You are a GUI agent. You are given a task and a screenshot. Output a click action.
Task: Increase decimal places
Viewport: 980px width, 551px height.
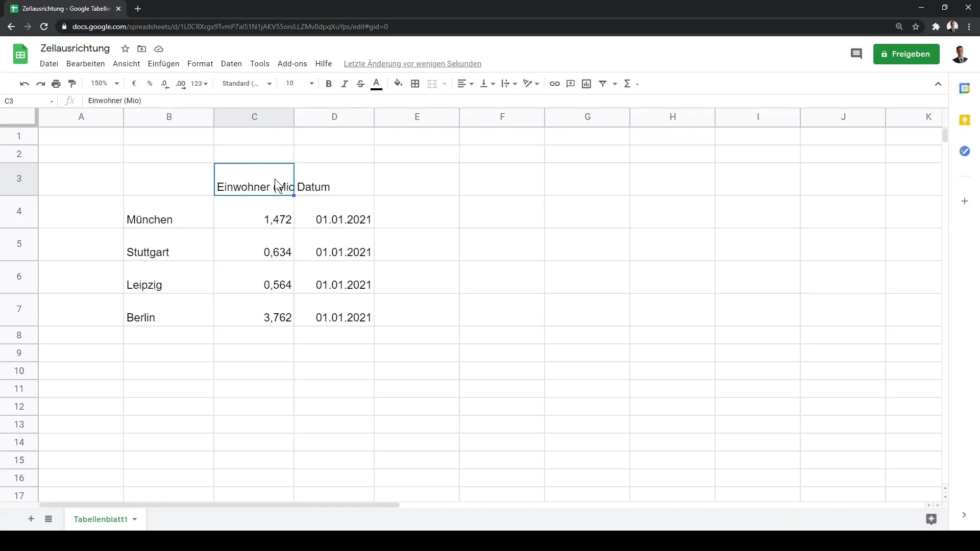[x=181, y=84]
